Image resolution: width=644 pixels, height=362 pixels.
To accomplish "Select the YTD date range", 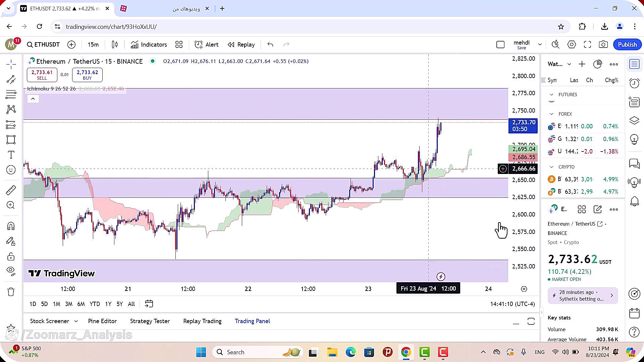I will point(95,304).
